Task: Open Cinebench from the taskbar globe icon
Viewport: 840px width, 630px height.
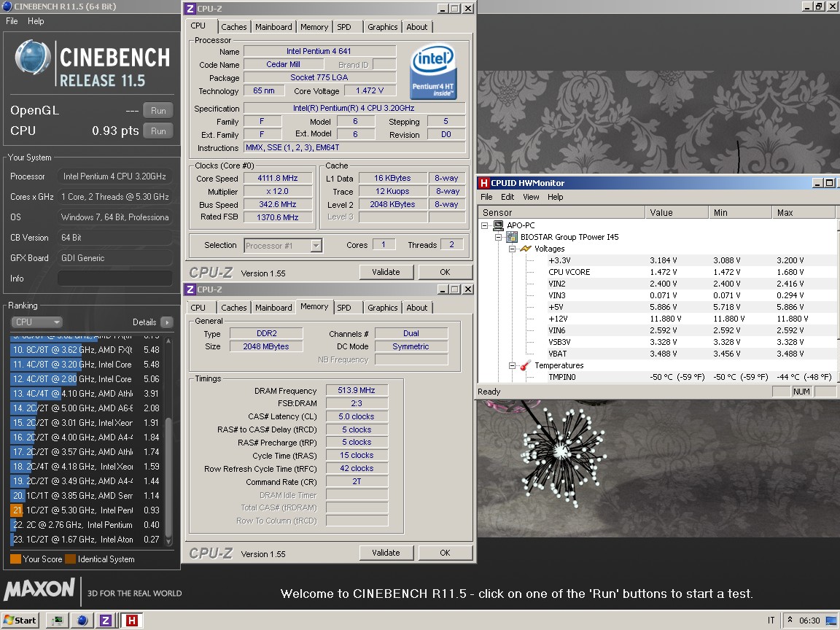Action: [x=82, y=621]
